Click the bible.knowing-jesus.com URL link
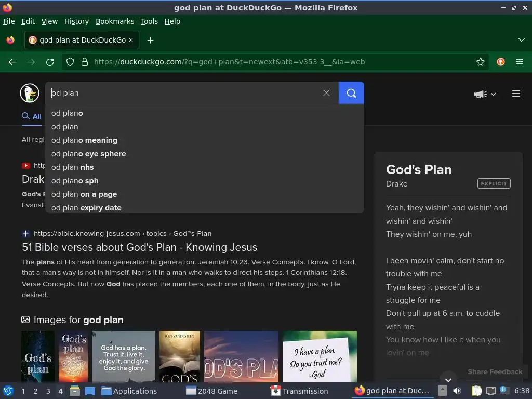 point(123,233)
